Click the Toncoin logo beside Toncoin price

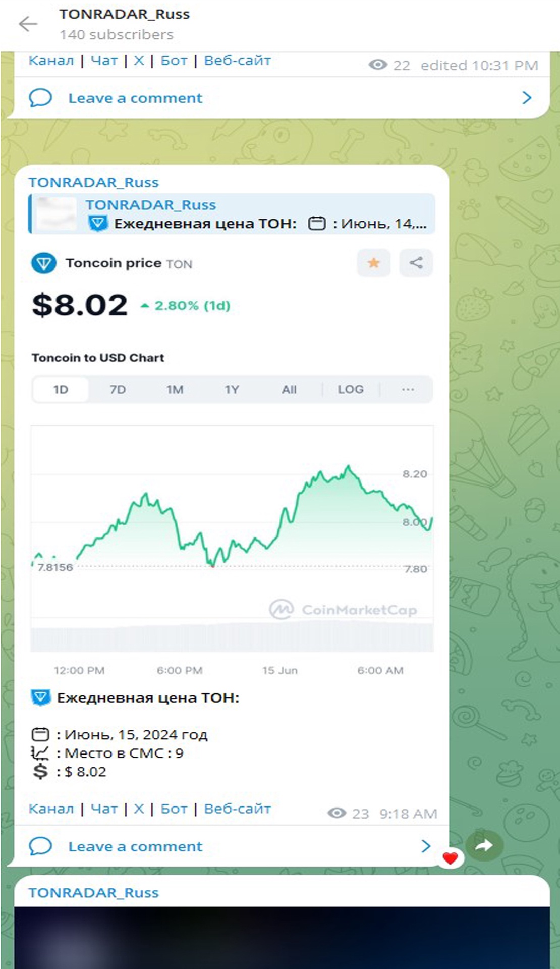click(x=44, y=263)
